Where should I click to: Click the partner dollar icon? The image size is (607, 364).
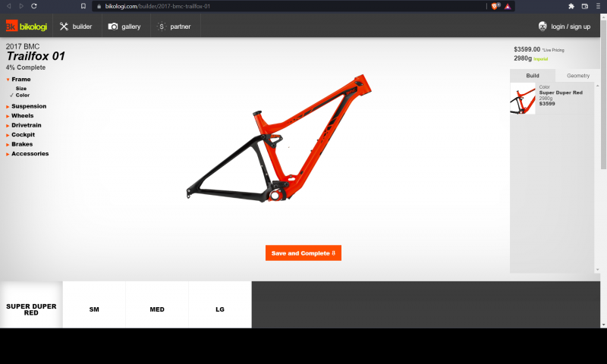click(x=162, y=27)
